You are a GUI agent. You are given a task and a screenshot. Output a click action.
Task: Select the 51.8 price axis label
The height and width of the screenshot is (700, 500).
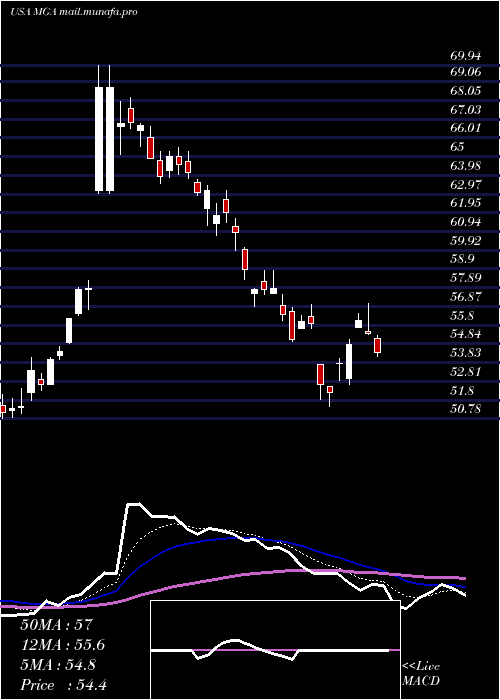tap(462, 391)
